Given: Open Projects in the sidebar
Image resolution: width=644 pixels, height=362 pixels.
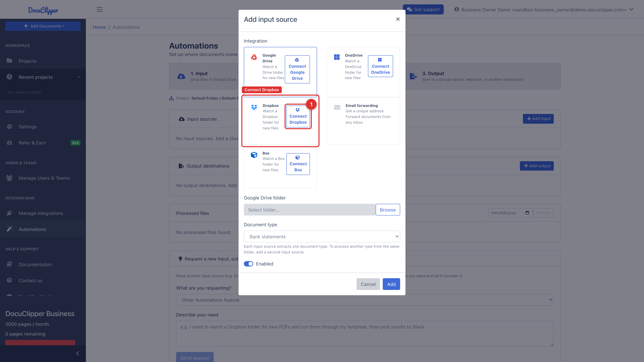Looking at the screenshot, I should point(43,61).
